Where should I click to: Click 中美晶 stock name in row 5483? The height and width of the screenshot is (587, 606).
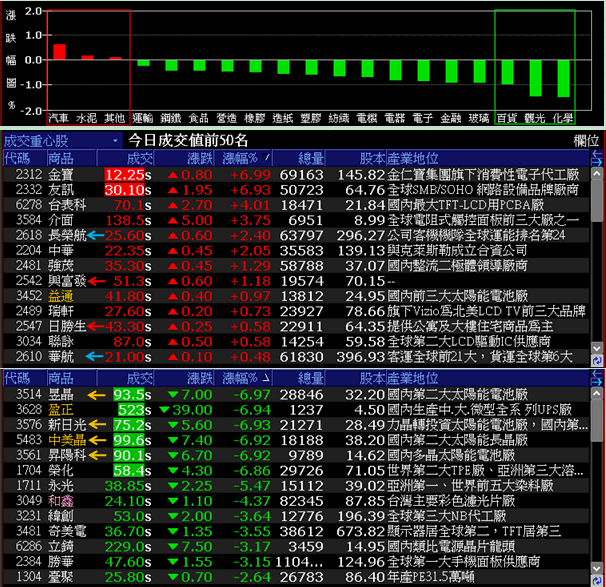67,440
